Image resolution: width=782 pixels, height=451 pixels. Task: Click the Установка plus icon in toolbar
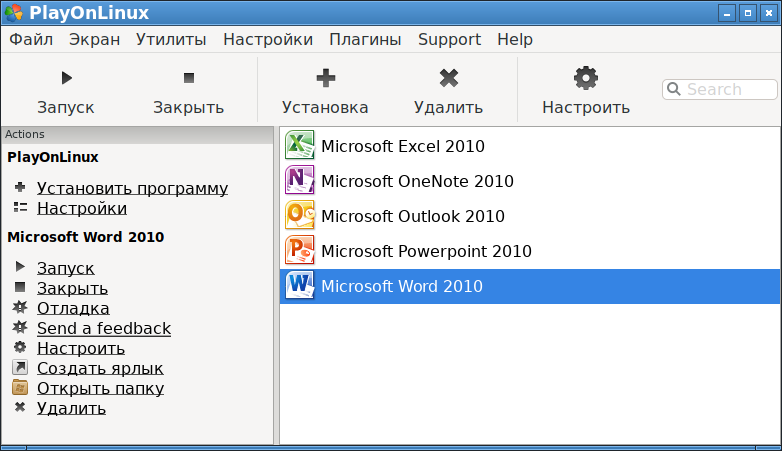(326, 78)
